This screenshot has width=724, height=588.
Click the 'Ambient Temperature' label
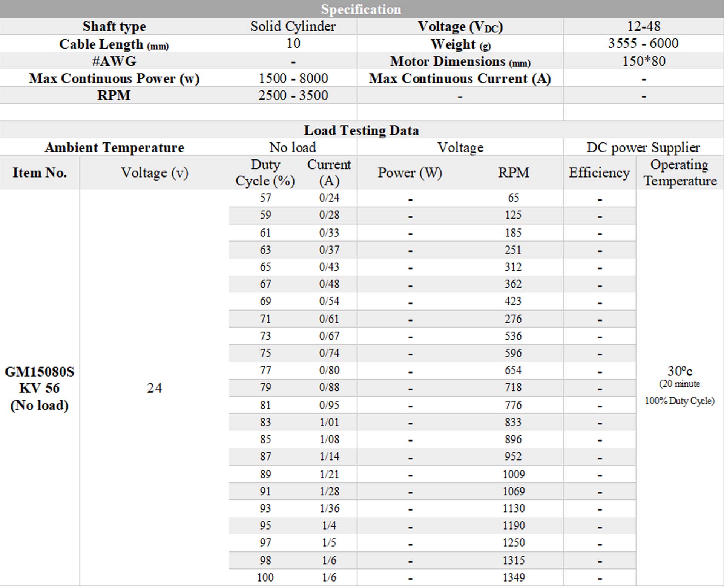point(114,147)
